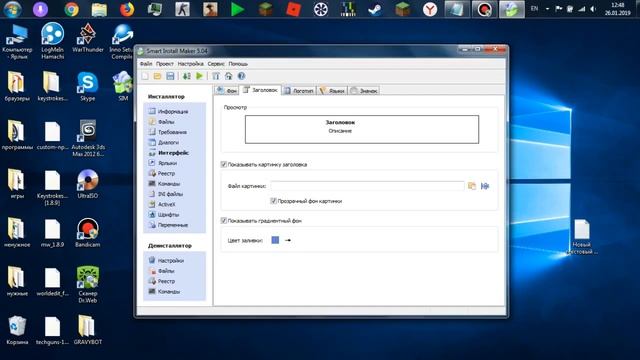Viewport: 640px width, 360px height.
Task: Click the open project folder toolbar icon
Action: pyautogui.click(x=158, y=76)
